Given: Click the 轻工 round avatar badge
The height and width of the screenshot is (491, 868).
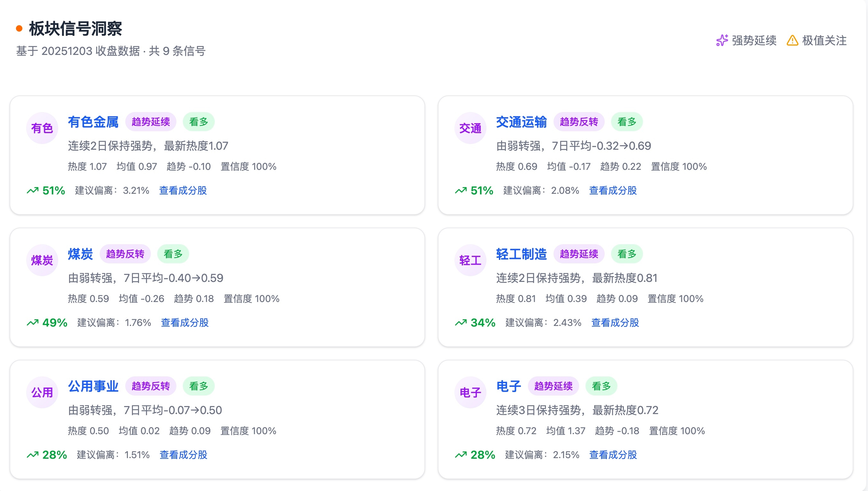Looking at the screenshot, I should [470, 260].
